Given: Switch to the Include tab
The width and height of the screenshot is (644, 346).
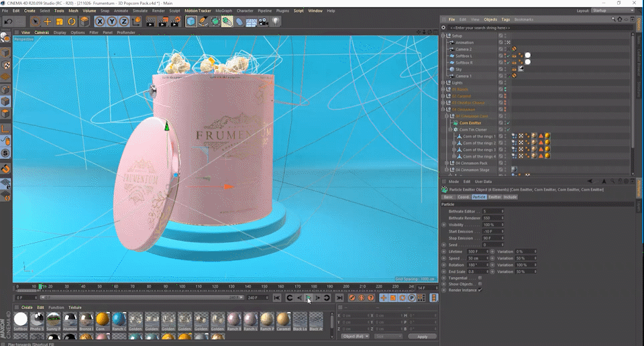Looking at the screenshot, I should (510, 197).
